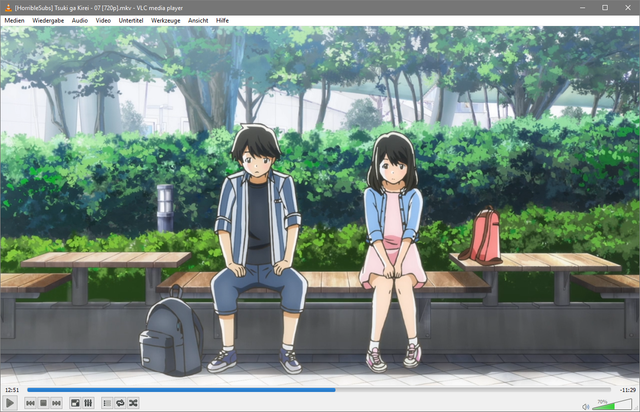
Task: Click the video display area
Action: tap(320, 205)
